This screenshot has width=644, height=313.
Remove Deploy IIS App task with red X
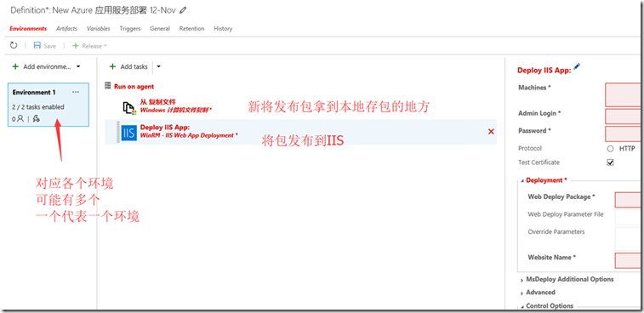click(491, 132)
